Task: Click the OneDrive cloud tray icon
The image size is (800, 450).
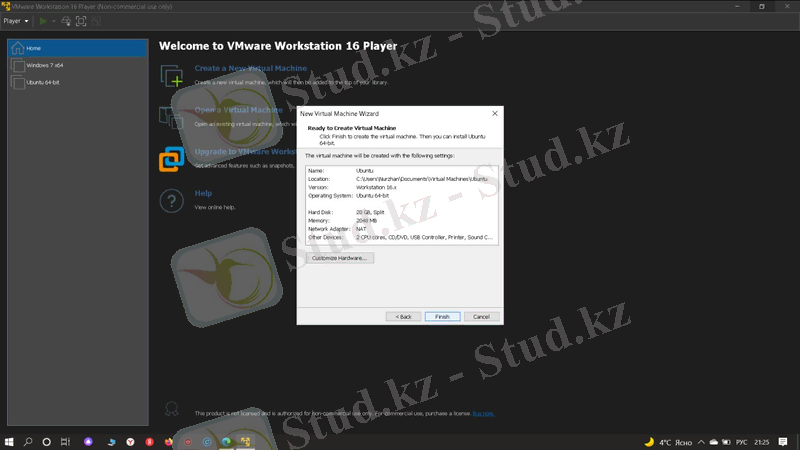Action: coord(714,442)
